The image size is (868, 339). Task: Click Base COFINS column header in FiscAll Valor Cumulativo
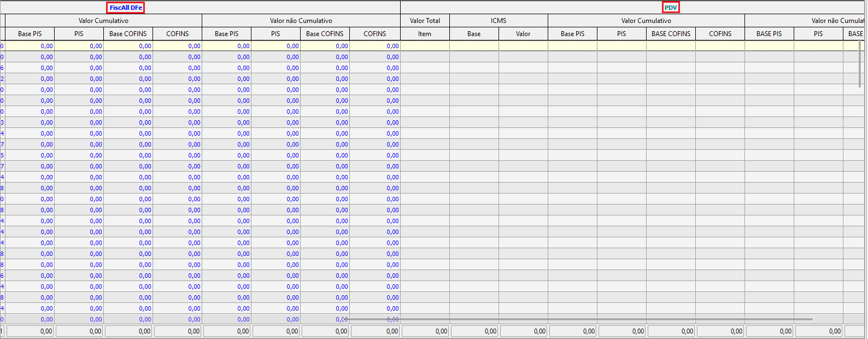point(128,34)
